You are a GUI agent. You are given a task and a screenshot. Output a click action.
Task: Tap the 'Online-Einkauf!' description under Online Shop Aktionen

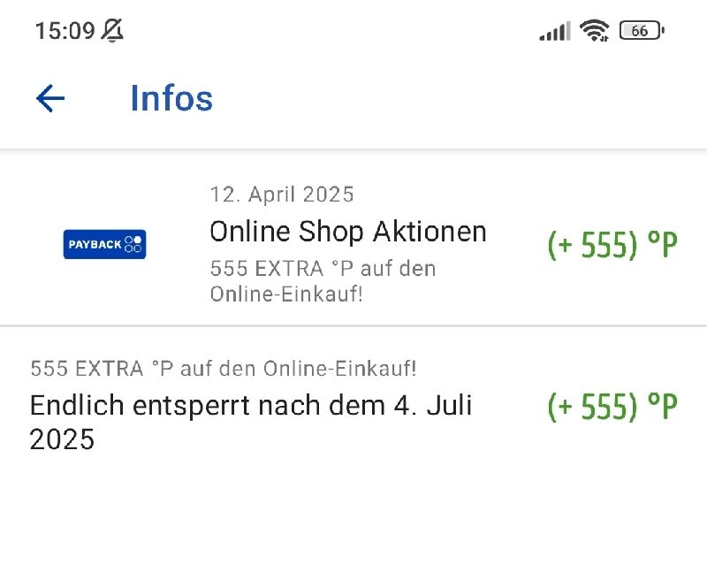286,294
